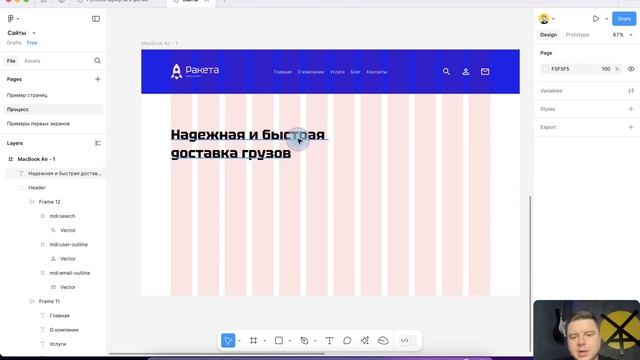The width and height of the screenshot is (640, 360).
Task: Click the Контакты nav link in header
Action: point(376,72)
